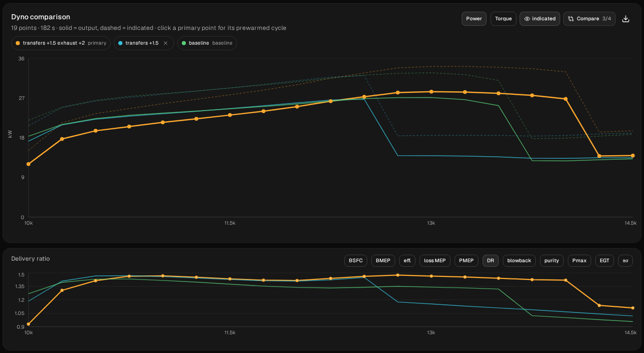Click the kW axis label

click(x=10, y=134)
